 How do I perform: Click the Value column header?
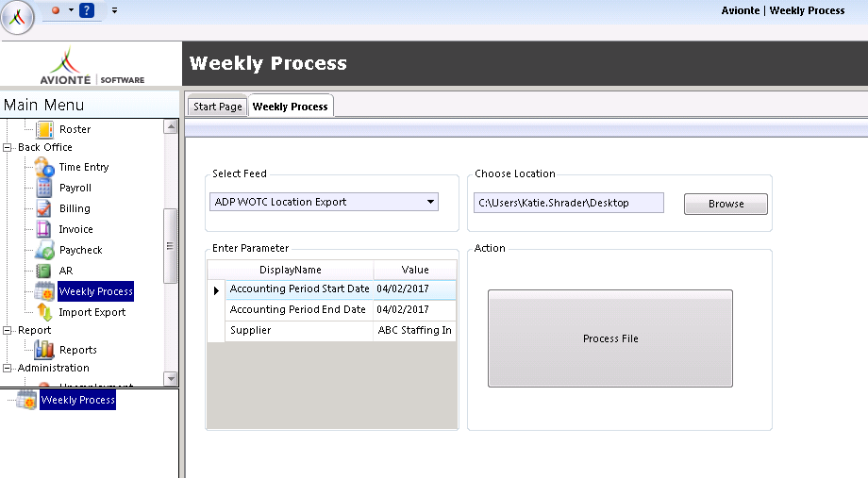pos(415,270)
